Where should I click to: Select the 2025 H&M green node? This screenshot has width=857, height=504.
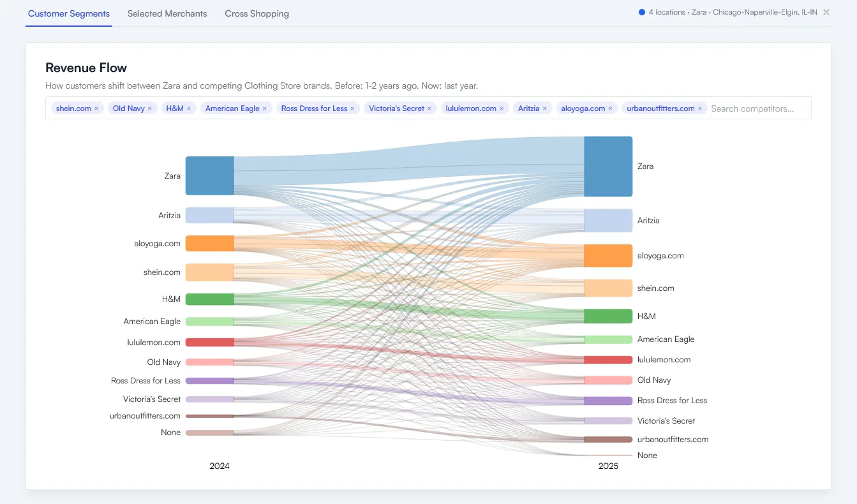pyautogui.click(x=609, y=316)
